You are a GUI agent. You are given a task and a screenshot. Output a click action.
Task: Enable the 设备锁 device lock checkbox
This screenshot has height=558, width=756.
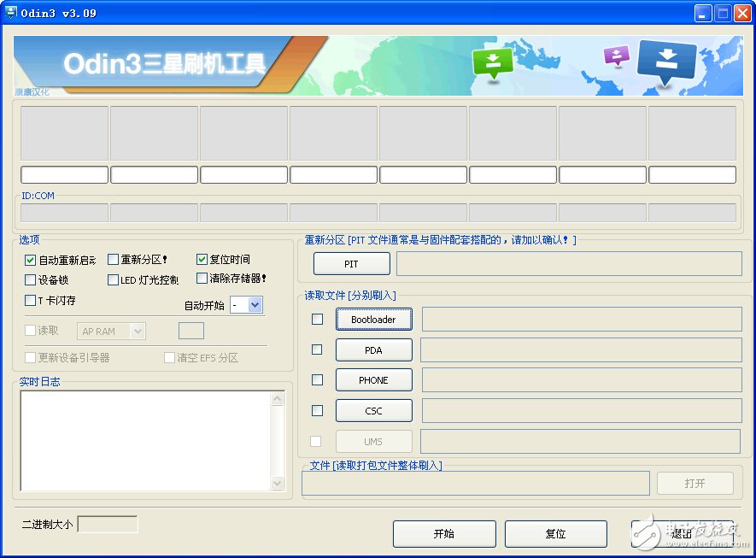point(29,279)
